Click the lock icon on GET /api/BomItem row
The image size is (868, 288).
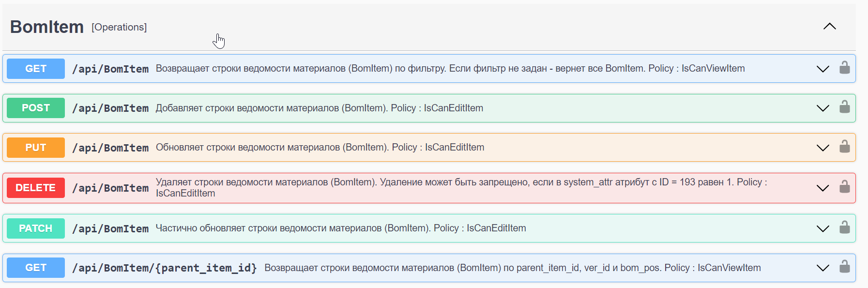click(x=844, y=68)
